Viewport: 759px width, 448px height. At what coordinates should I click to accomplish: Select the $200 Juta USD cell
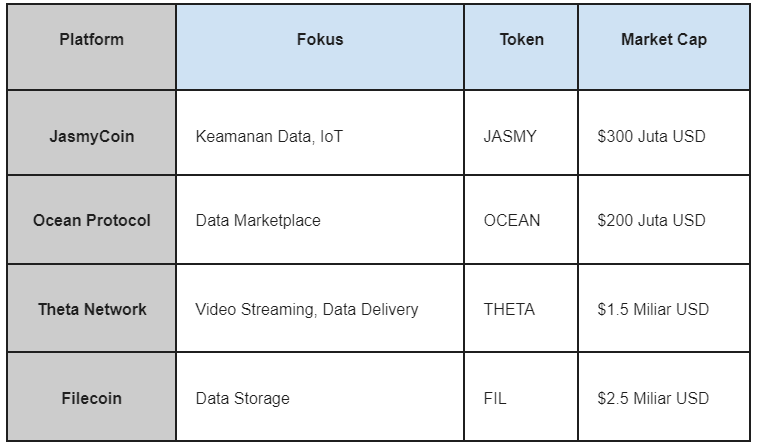(x=664, y=220)
